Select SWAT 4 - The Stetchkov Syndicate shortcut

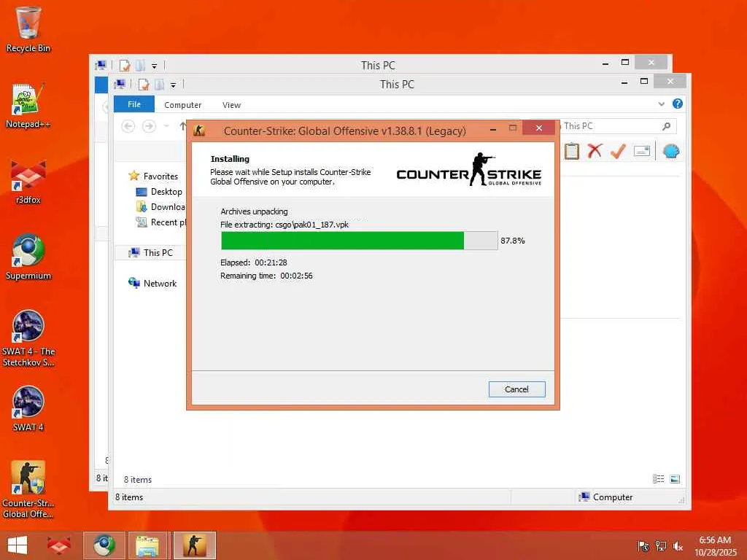tap(28, 338)
